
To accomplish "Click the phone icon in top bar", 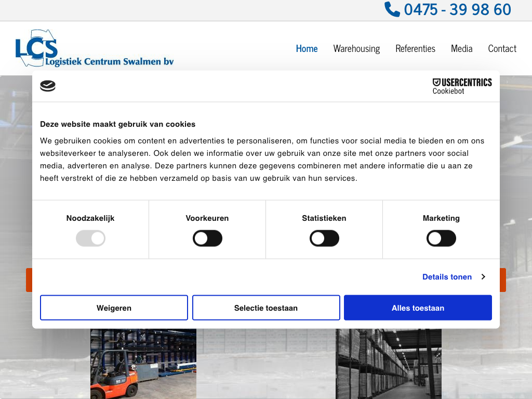I will pos(392,9).
